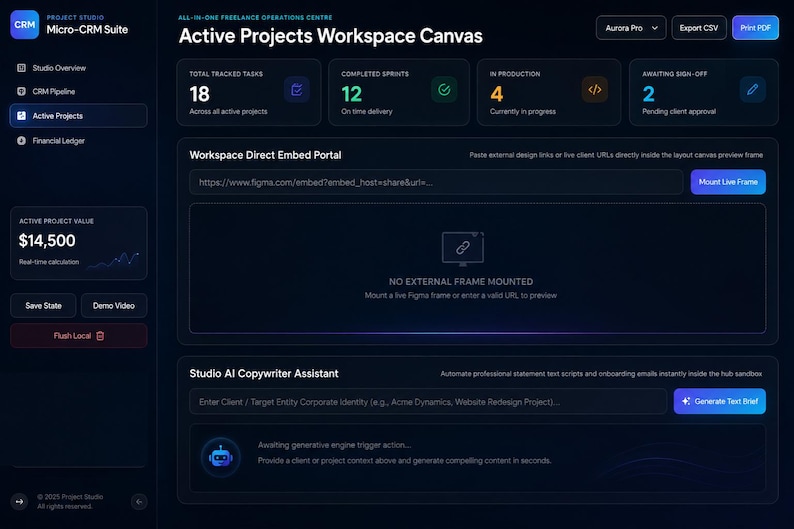Click Awaiting generative engine trigger action text

click(x=334, y=445)
